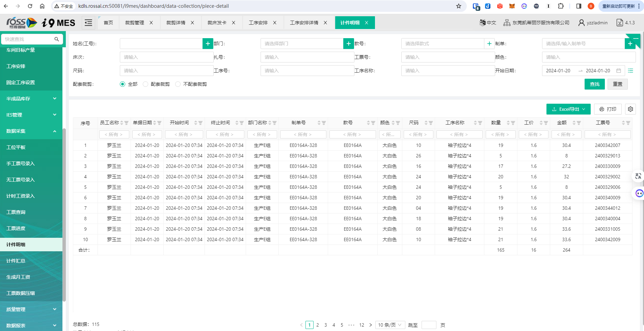This screenshot has width=644, height=331.
Task: Click search magnifier in quick find box
Action: coord(57,39)
